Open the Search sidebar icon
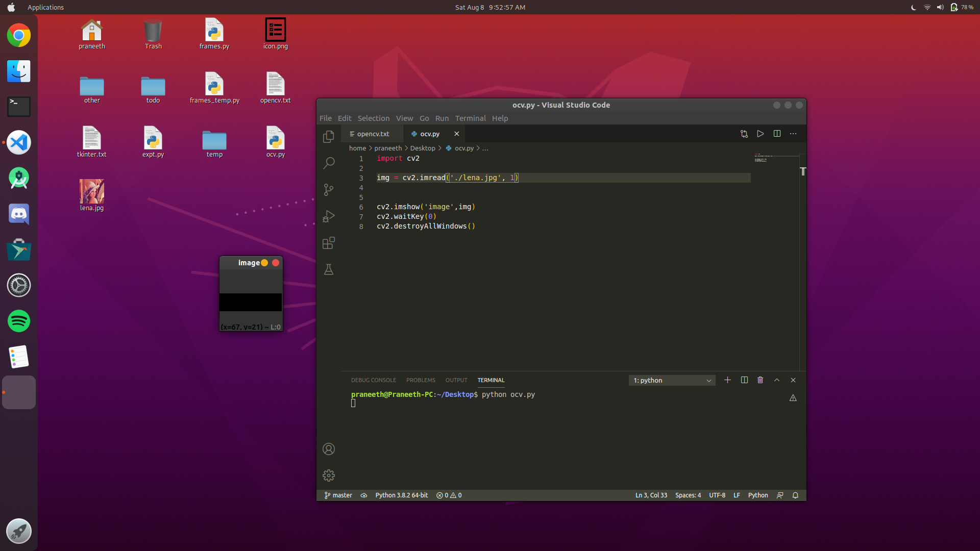This screenshot has height=551, width=980. 329,163
